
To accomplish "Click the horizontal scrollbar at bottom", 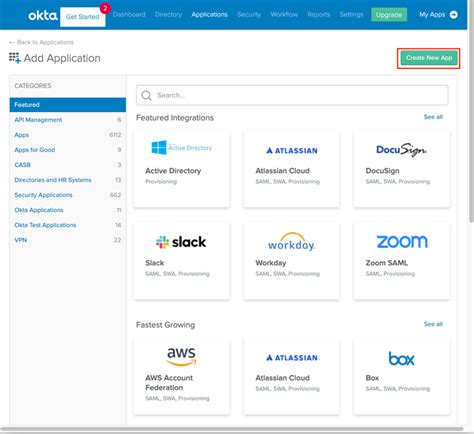I will (x=232, y=429).
